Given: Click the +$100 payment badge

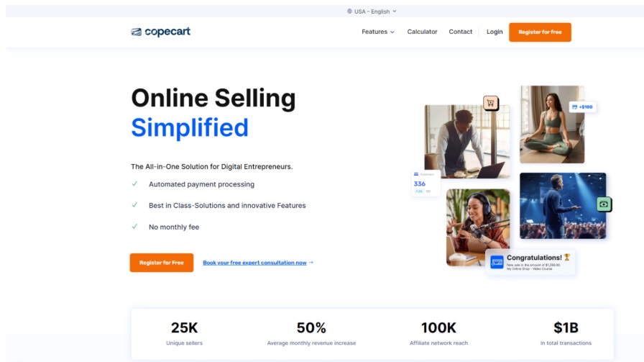Looking at the screenshot, I should [582, 107].
